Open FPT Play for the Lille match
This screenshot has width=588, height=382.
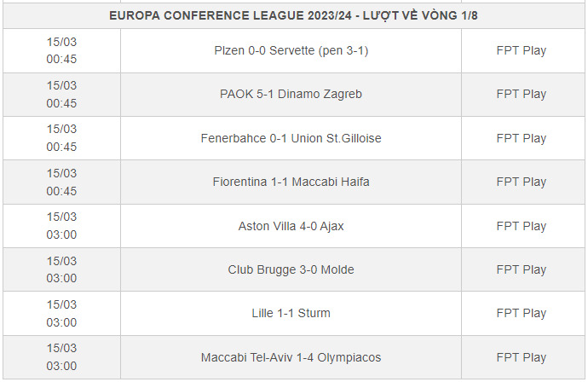click(522, 313)
